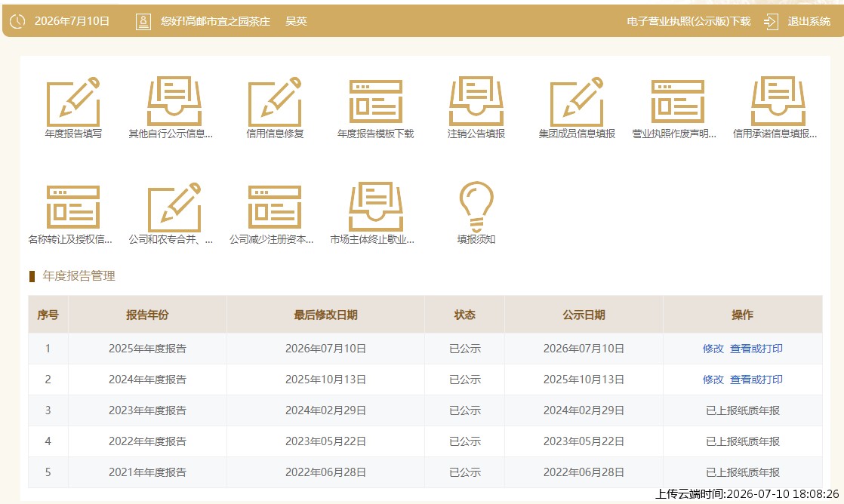This screenshot has width=844, height=504.
Task: Click last modified date 2022年06月28日
Action: click(325, 472)
